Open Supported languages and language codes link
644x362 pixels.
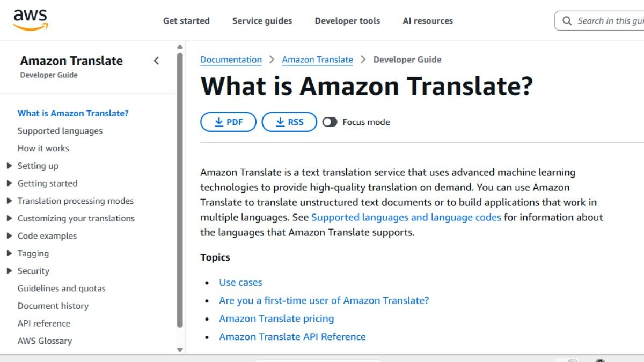tap(407, 217)
